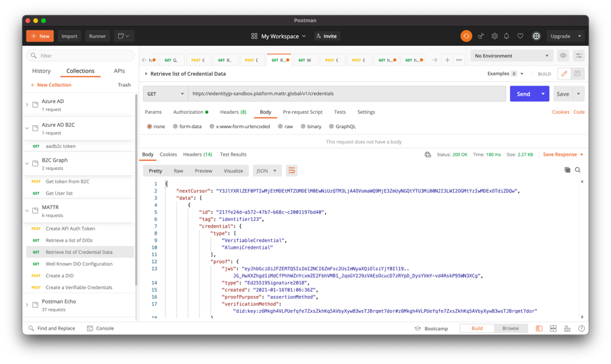Open the help question mark icon
This screenshot has width=611, height=364.
click(581, 328)
